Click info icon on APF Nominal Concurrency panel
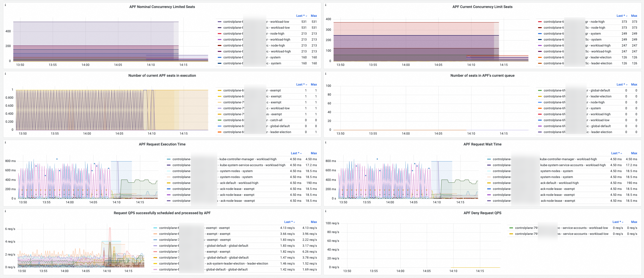The height and width of the screenshot is (278, 644). pos(5,5)
